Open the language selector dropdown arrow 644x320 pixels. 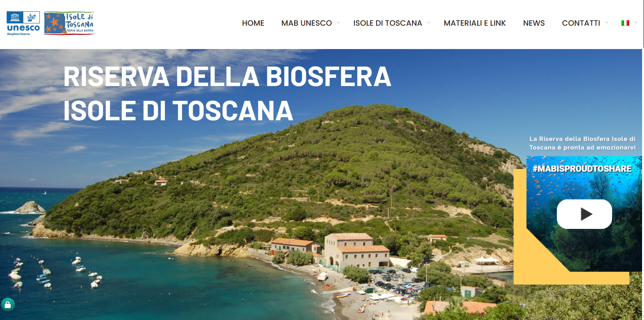pyautogui.click(x=636, y=23)
